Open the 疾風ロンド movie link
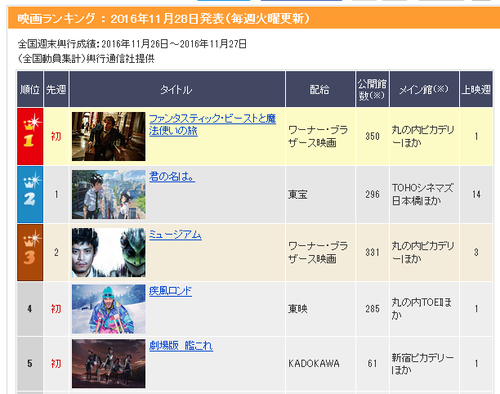Image resolution: width=500 pixels, height=394 pixels. pyautogui.click(x=170, y=291)
